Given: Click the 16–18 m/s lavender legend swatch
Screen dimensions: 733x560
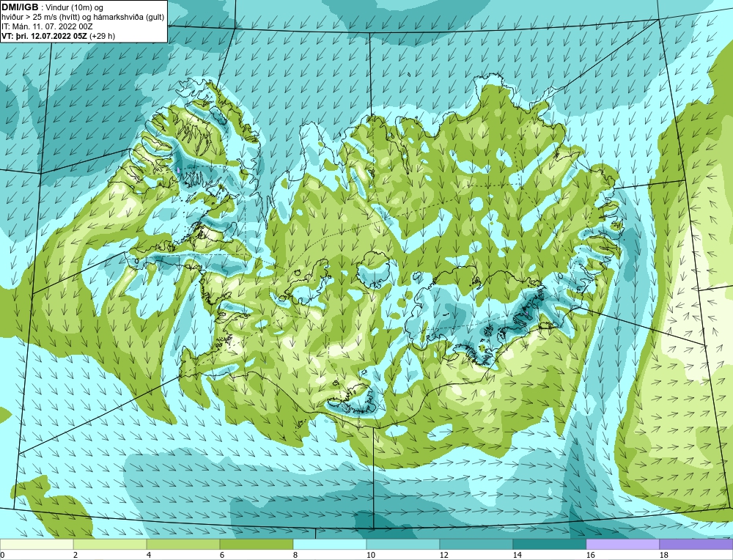Looking at the screenshot, I should (622, 544).
